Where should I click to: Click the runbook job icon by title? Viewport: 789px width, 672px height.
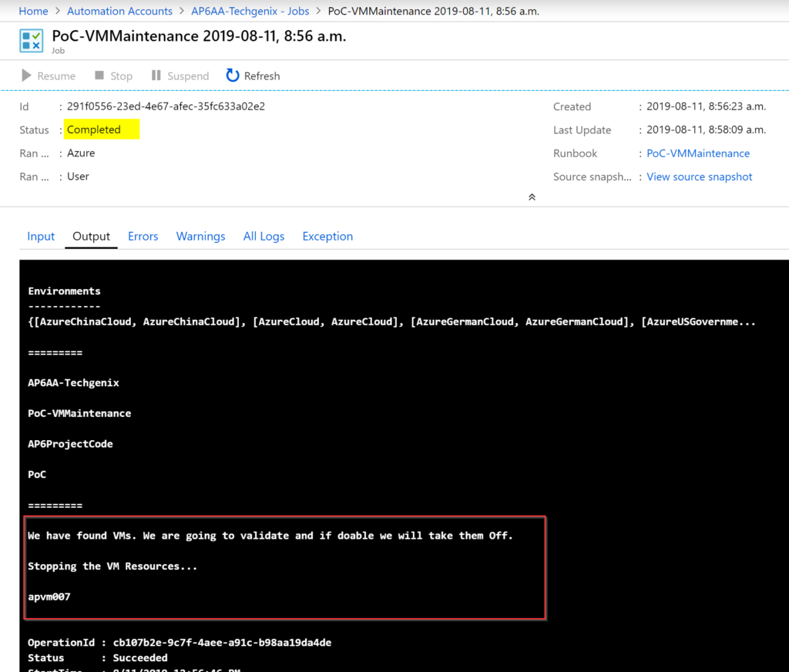[x=31, y=41]
